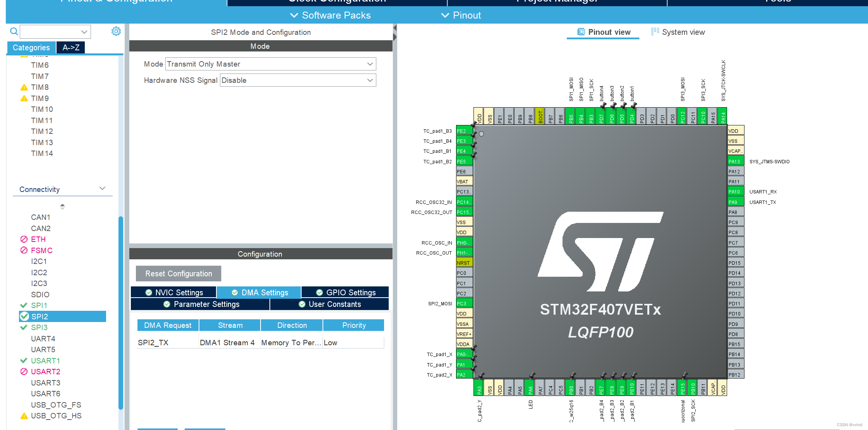Collapse the Connectivity category
This screenshot has height=430, width=868.
point(102,188)
